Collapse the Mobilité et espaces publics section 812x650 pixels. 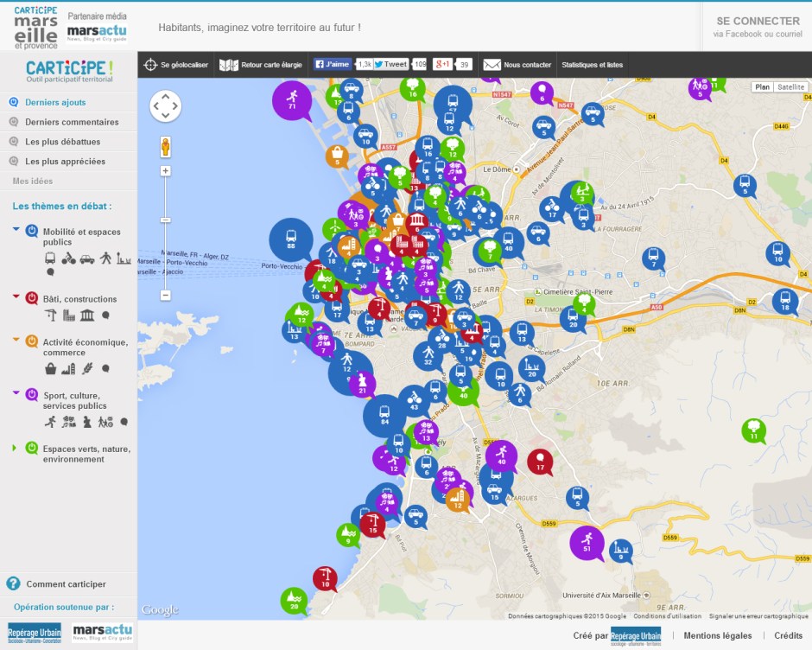click(16, 229)
